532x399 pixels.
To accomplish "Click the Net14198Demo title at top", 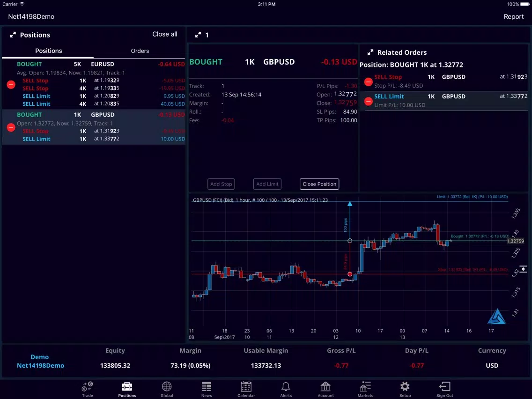I will tap(31, 17).
